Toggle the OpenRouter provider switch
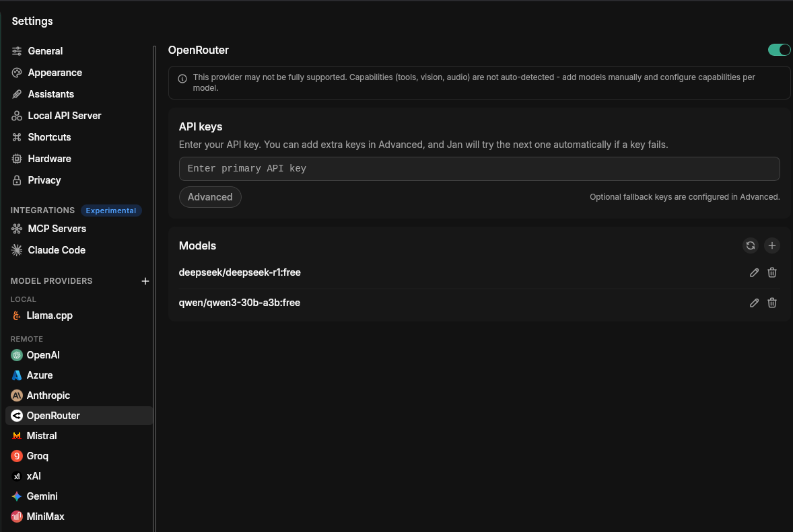The height and width of the screenshot is (532, 793). click(779, 50)
